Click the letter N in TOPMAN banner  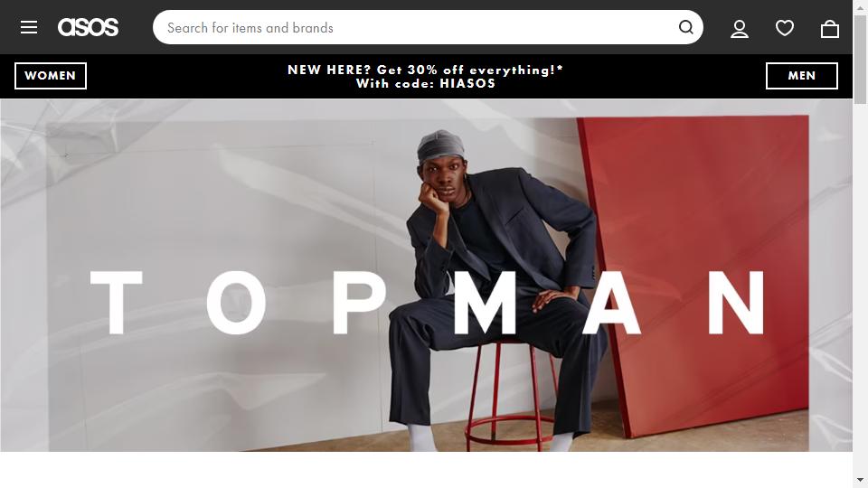coord(737,303)
